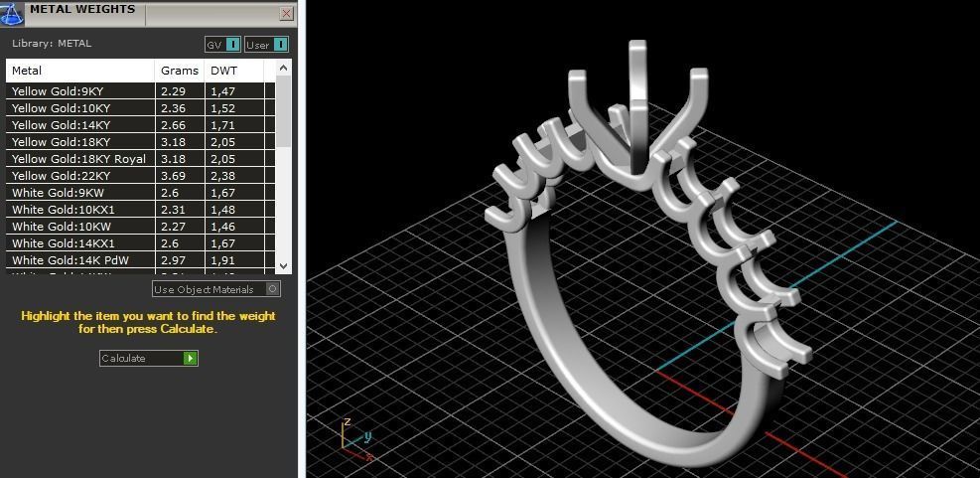This screenshot has width=980, height=478.
Task: Click the Metal Weights panel logo icon
Action: [13, 13]
